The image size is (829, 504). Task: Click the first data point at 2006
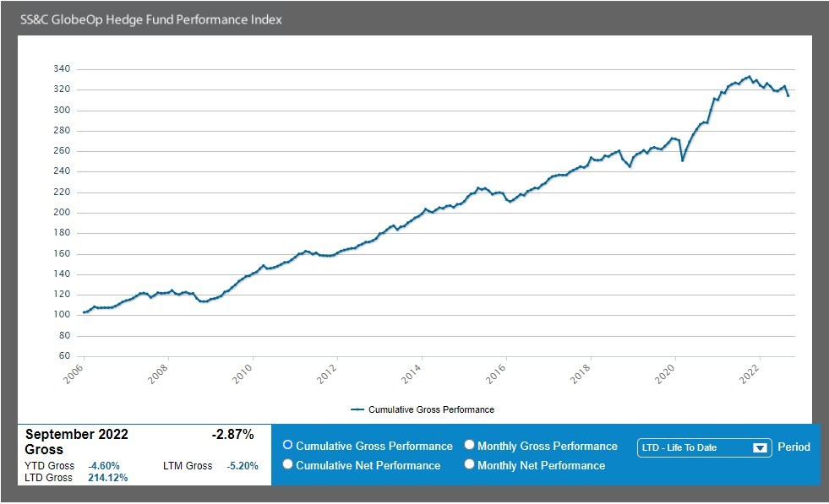coord(84,313)
